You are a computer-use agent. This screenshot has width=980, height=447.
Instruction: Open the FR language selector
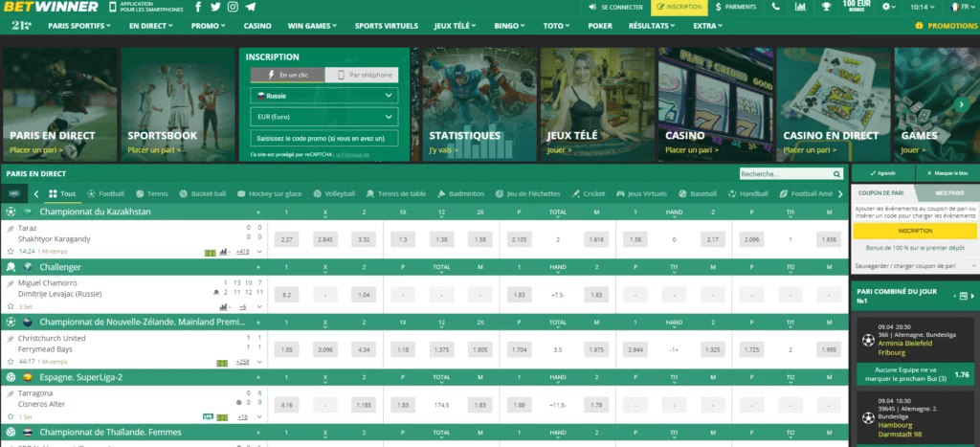[x=966, y=7]
